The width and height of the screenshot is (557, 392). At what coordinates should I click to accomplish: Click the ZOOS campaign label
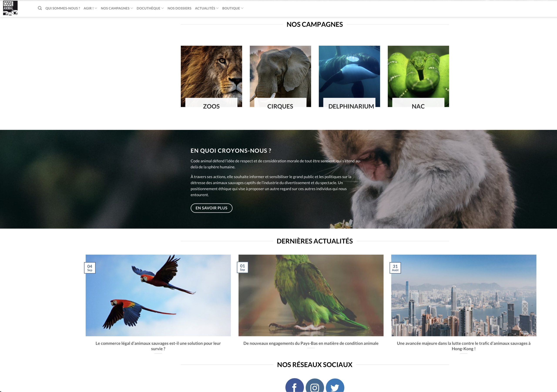point(211,106)
